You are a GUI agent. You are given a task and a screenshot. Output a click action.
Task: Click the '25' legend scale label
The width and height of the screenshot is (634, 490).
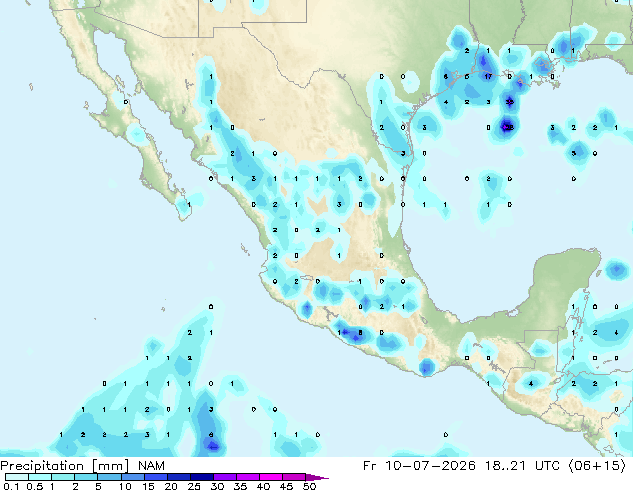(194, 486)
